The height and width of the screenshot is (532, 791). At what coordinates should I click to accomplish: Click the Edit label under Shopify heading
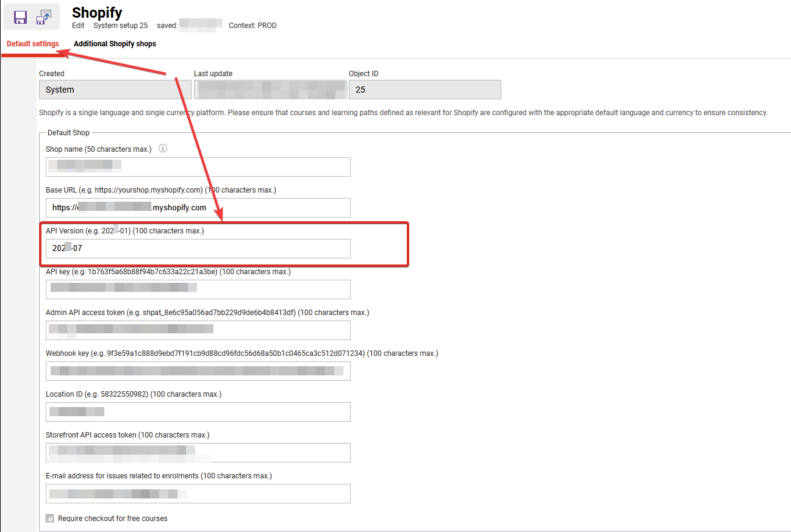[78, 26]
